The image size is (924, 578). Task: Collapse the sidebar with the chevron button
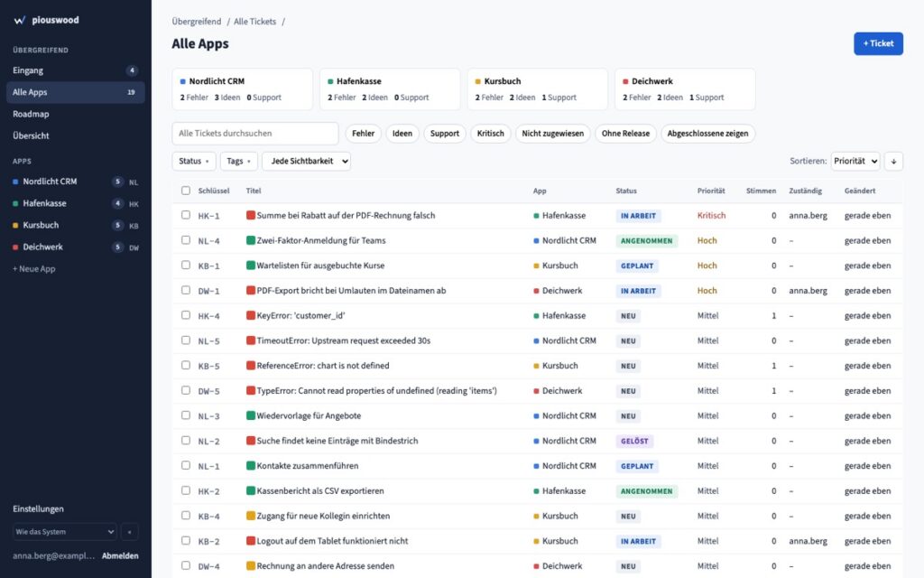(130, 531)
